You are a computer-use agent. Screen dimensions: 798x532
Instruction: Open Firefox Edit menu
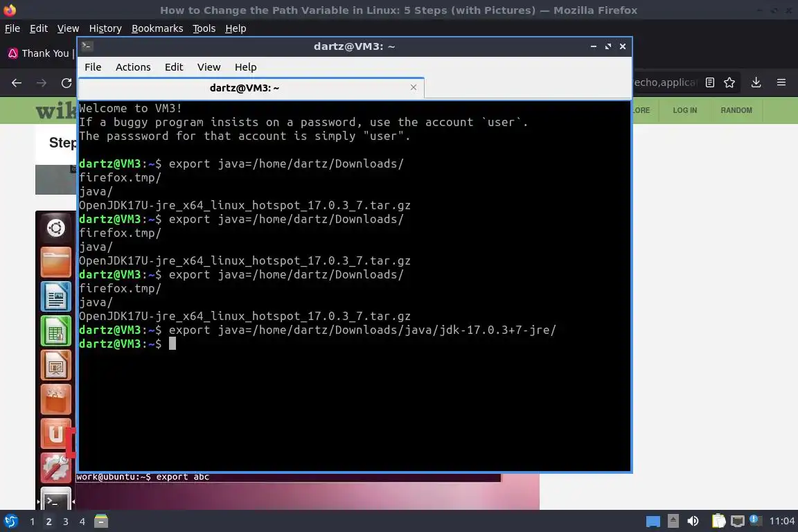[x=39, y=28]
